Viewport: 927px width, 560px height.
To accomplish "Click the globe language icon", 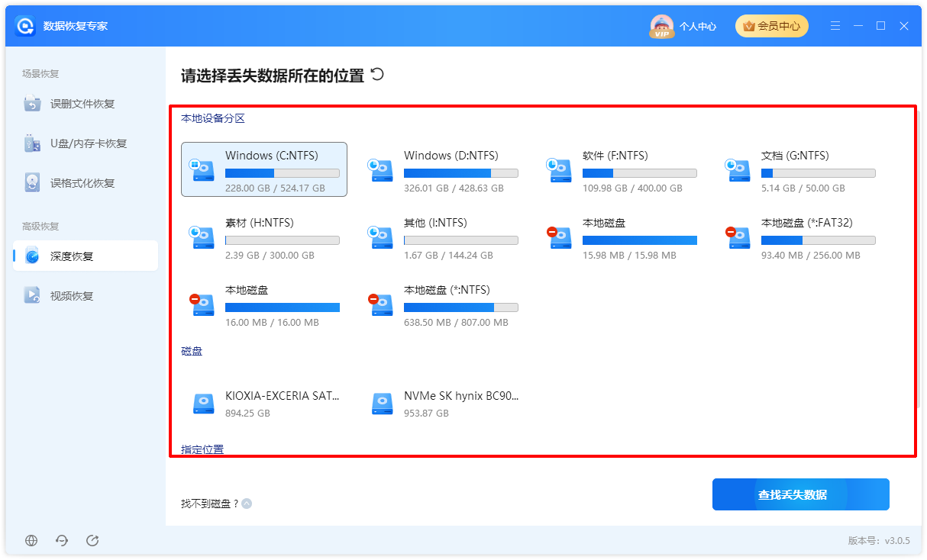I will 31,540.
